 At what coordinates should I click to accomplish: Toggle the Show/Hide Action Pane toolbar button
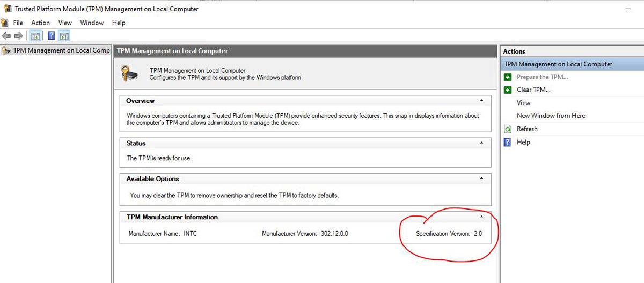pyautogui.click(x=64, y=36)
